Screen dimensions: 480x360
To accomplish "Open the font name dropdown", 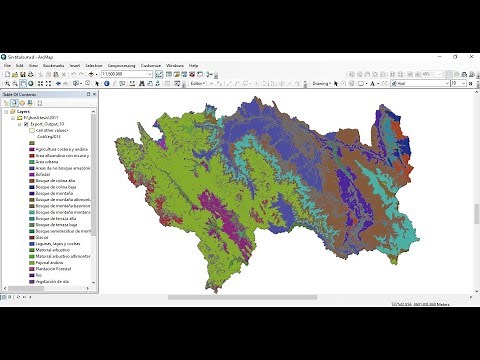I will pos(447,83).
